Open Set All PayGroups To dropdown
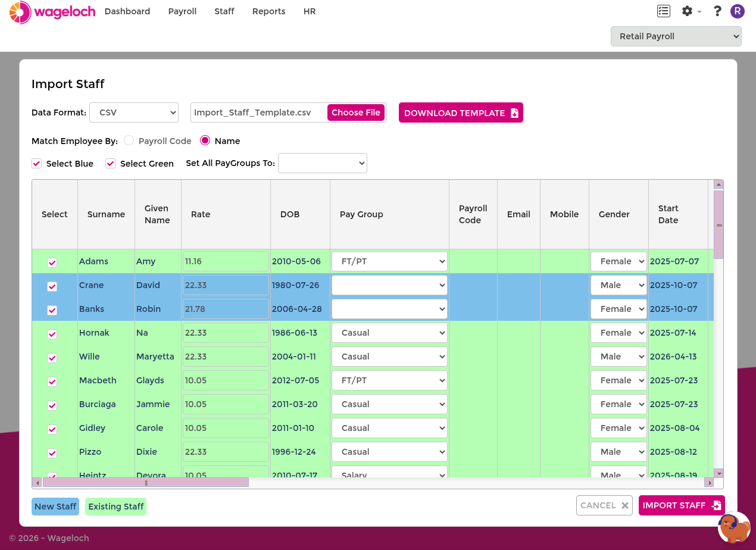This screenshot has height=550, width=756. 323,163
